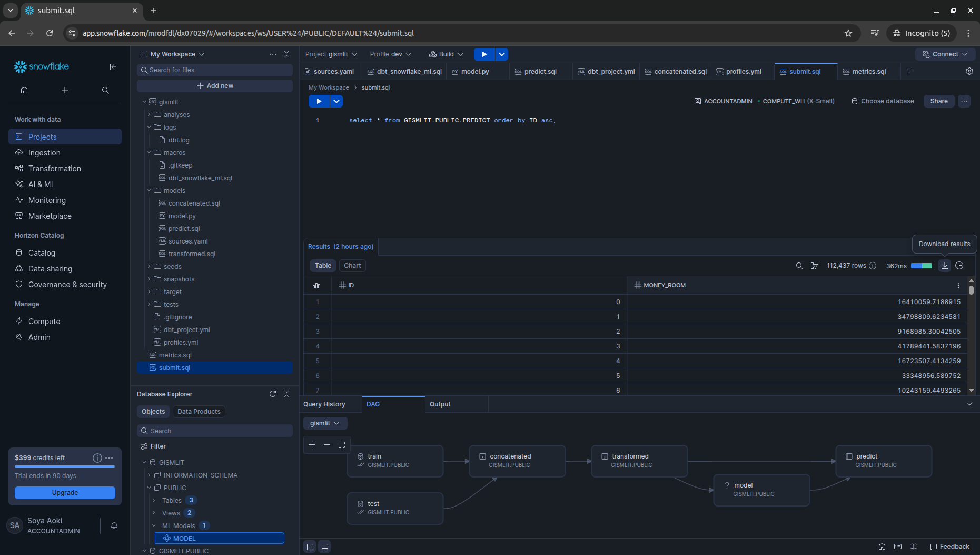This screenshot has width=980, height=555.
Task: Expand the Tables node in PUBLIC schema
Action: (154, 501)
